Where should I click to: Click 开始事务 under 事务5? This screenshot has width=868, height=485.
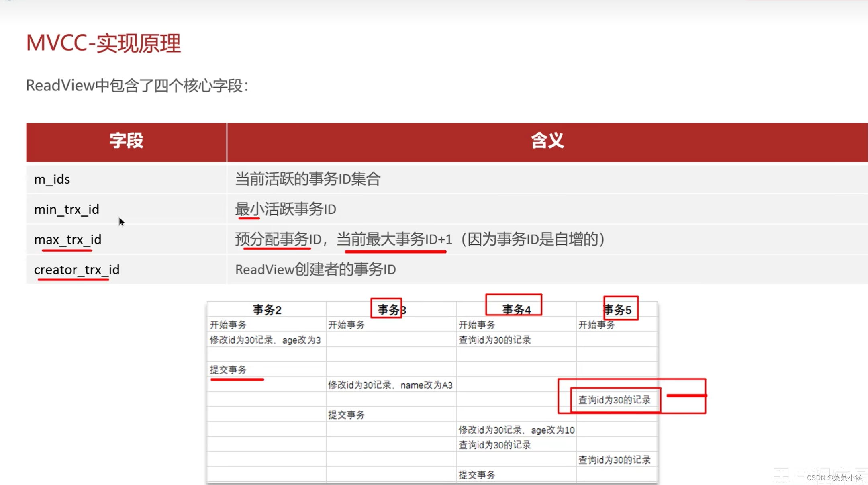[596, 325]
